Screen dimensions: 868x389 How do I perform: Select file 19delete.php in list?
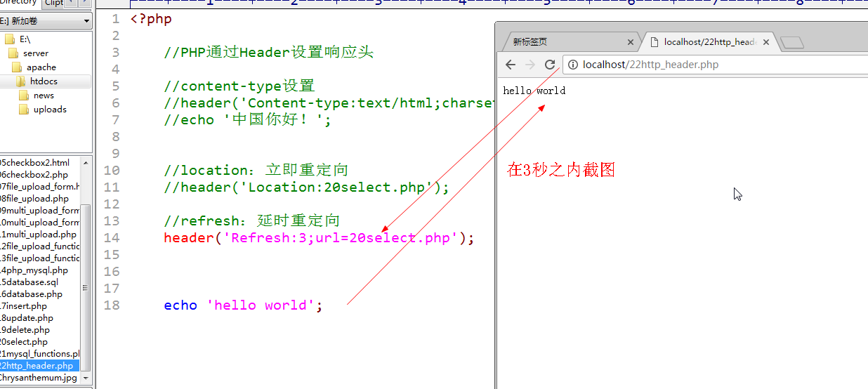click(25, 330)
